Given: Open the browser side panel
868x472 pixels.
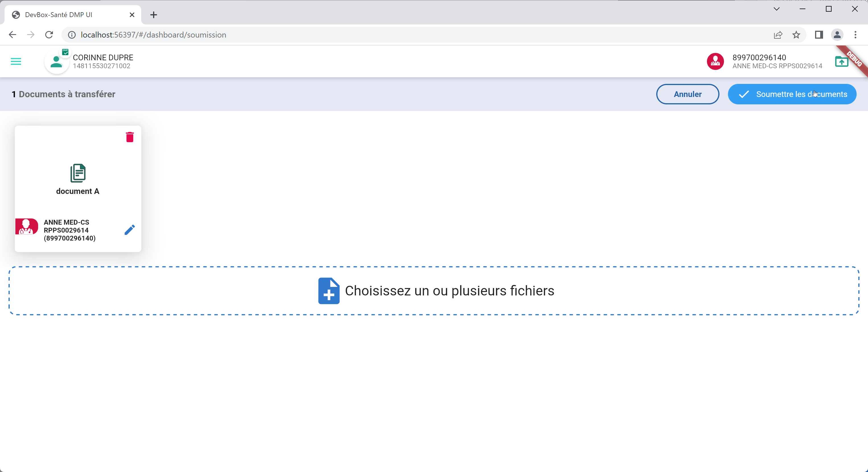Looking at the screenshot, I should click(x=819, y=35).
